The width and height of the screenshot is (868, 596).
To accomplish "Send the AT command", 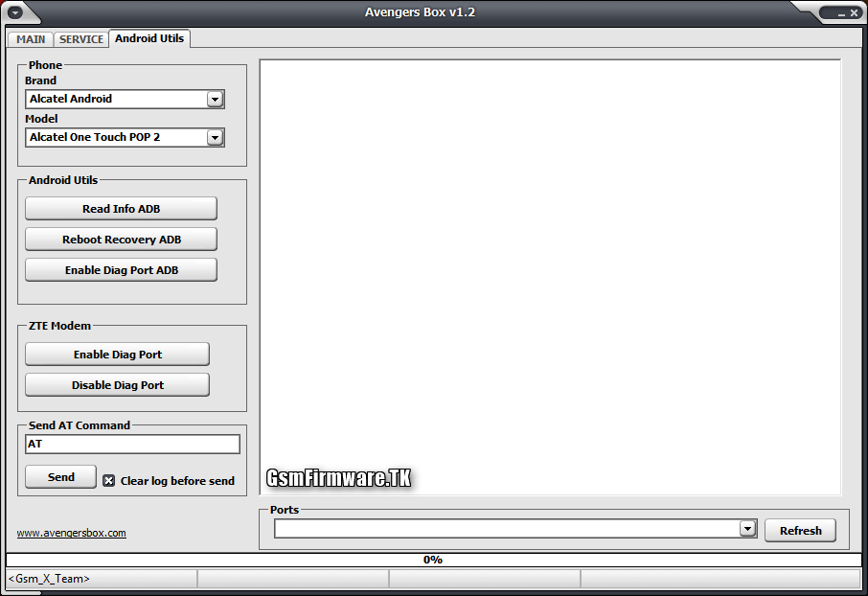I will coord(61,477).
